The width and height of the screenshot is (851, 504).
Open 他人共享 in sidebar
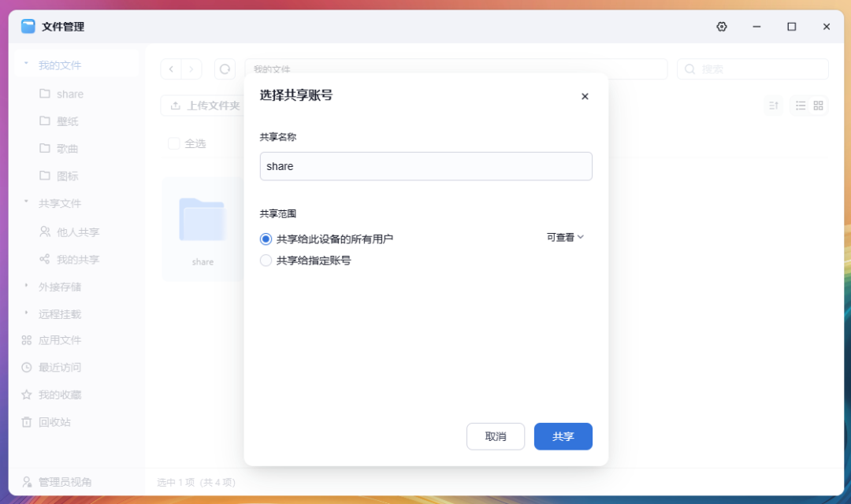coord(78,232)
